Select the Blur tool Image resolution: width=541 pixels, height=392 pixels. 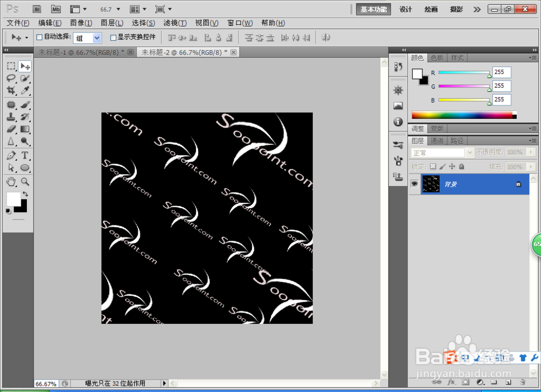click(11, 141)
